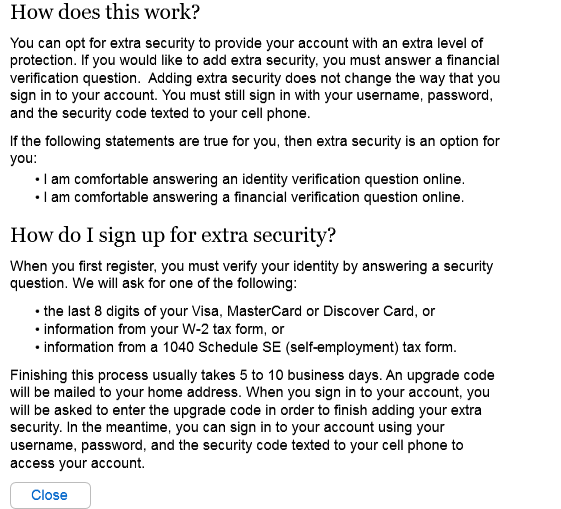Screen dimensions: 561x509
Task: Click the sentence 'If the following statements are true'
Action: (x=255, y=150)
